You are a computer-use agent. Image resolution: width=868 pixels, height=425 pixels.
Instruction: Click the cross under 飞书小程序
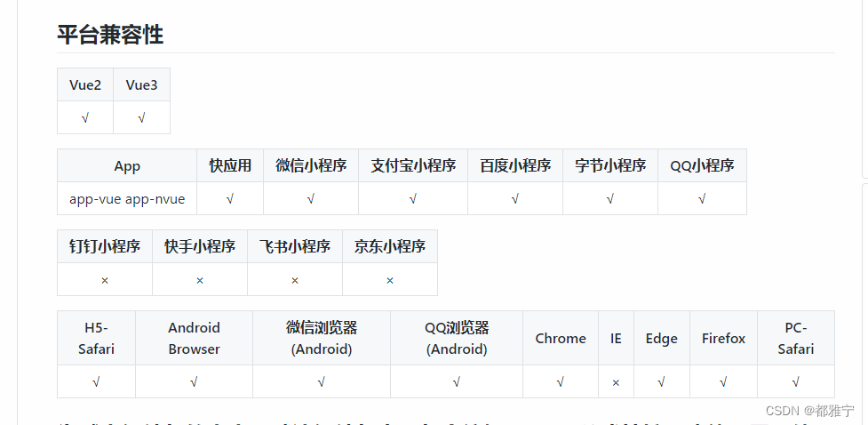[295, 280]
